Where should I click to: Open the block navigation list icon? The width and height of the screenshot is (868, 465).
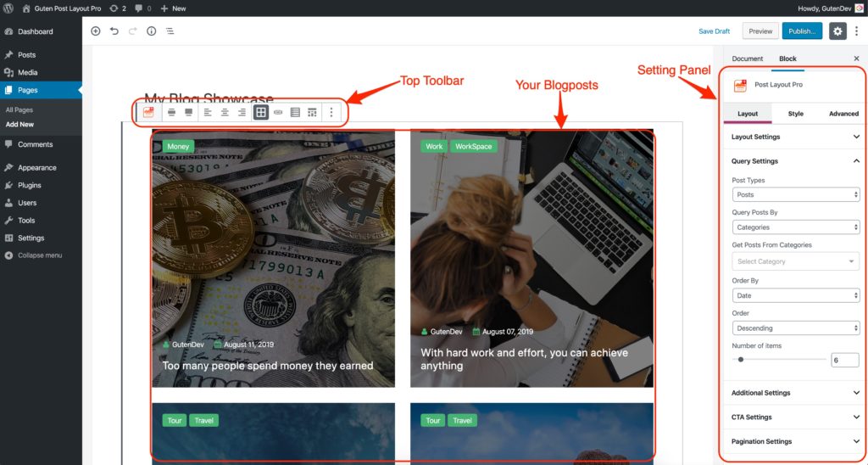(x=170, y=31)
